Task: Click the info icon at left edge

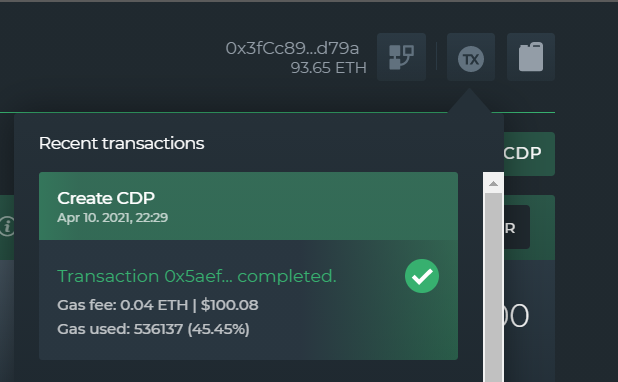Action: [x=7, y=226]
